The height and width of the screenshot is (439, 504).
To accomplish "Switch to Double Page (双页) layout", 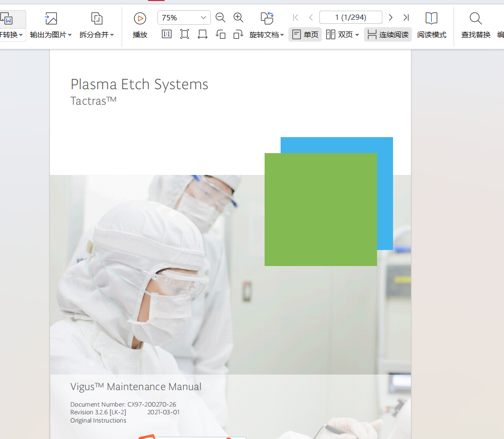I will click(x=342, y=34).
